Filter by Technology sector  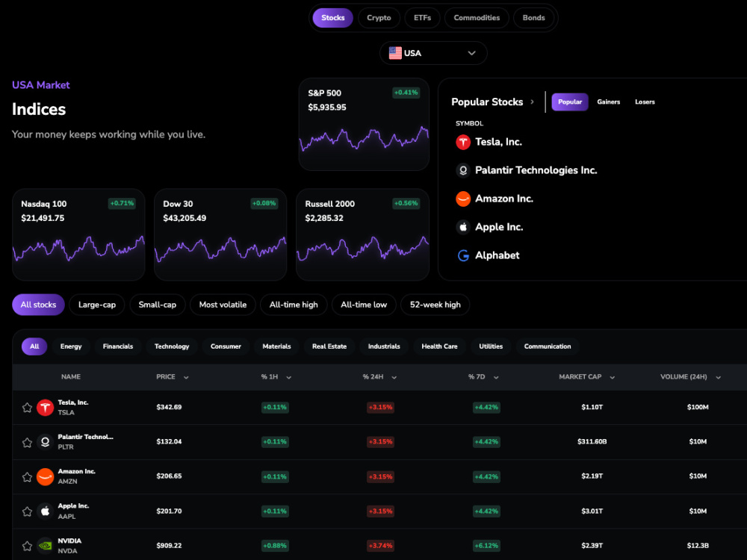(172, 346)
